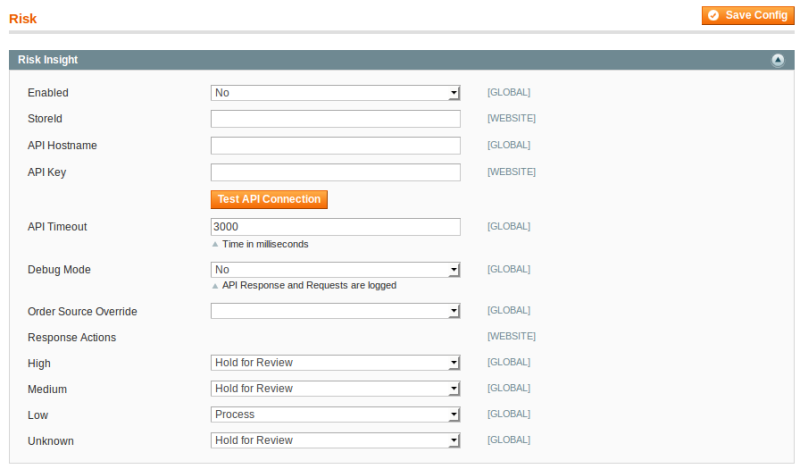Click the API Key input field

(x=335, y=172)
